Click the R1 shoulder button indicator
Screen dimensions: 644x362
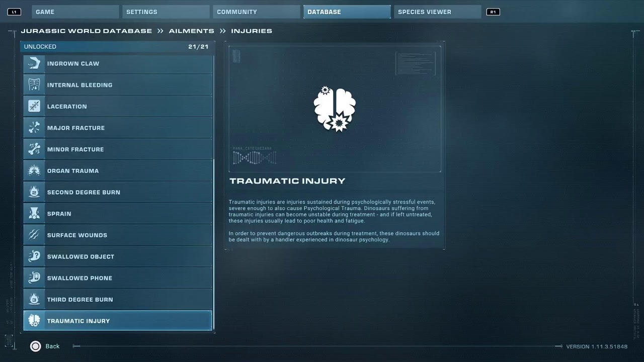tap(493, 12)
